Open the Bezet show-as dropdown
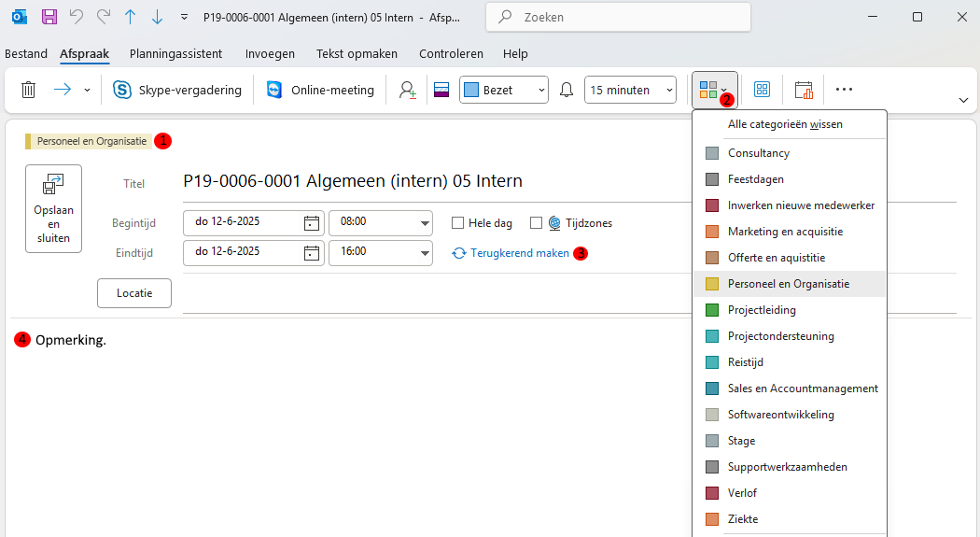This screenshot has width=980, height=537. 504,90
